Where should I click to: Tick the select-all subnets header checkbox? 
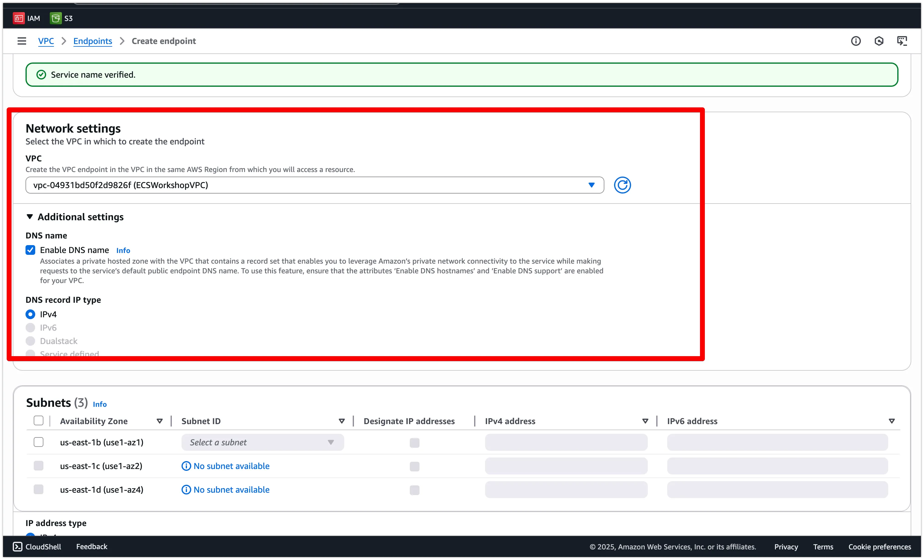tap(39, 420)
